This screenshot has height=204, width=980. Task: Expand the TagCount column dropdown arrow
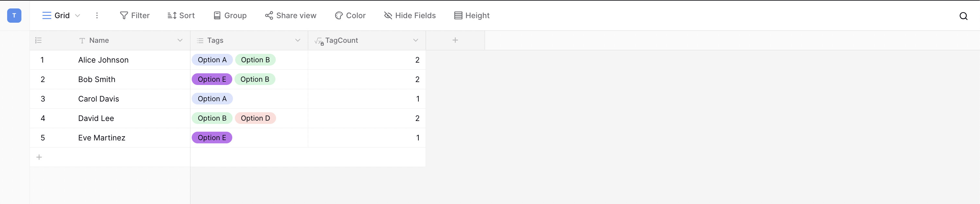pyautogui.click(x=416, y=40)
